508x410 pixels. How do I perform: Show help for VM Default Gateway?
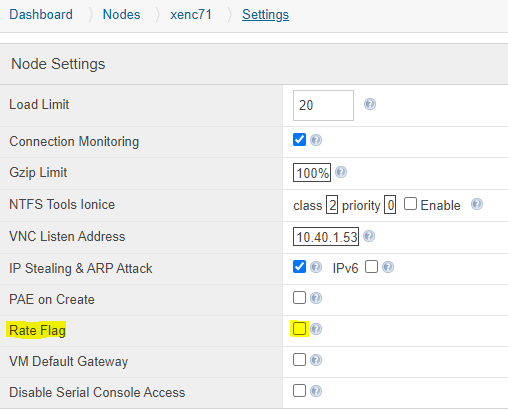pos(316,360)
